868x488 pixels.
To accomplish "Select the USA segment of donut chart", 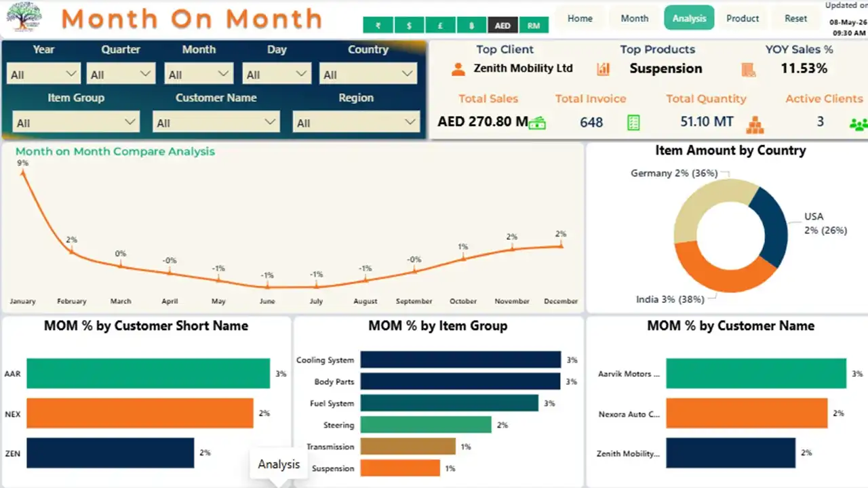I will [x=775, y=227].
